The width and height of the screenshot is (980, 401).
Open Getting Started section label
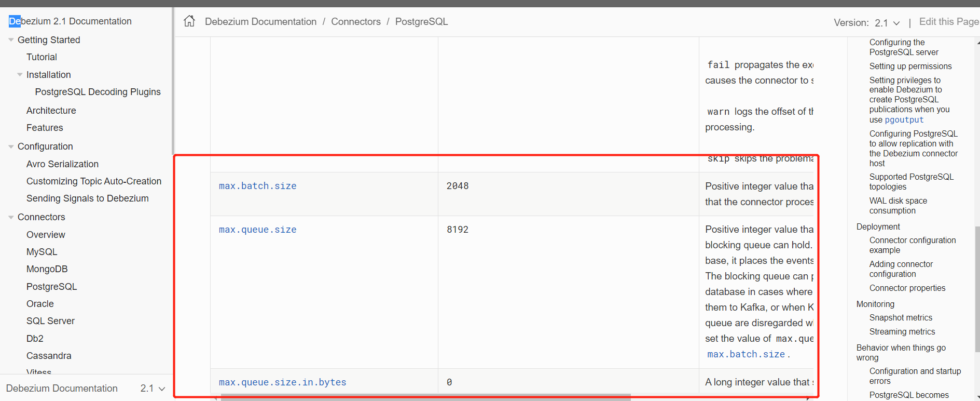tap(49, 40)
